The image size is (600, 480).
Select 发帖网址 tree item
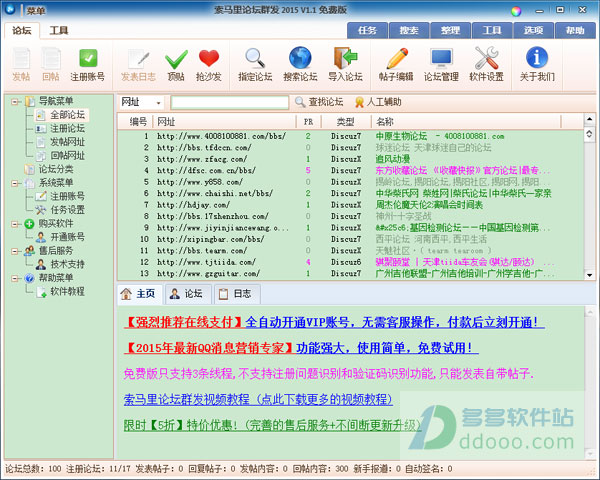click(61, 142)
